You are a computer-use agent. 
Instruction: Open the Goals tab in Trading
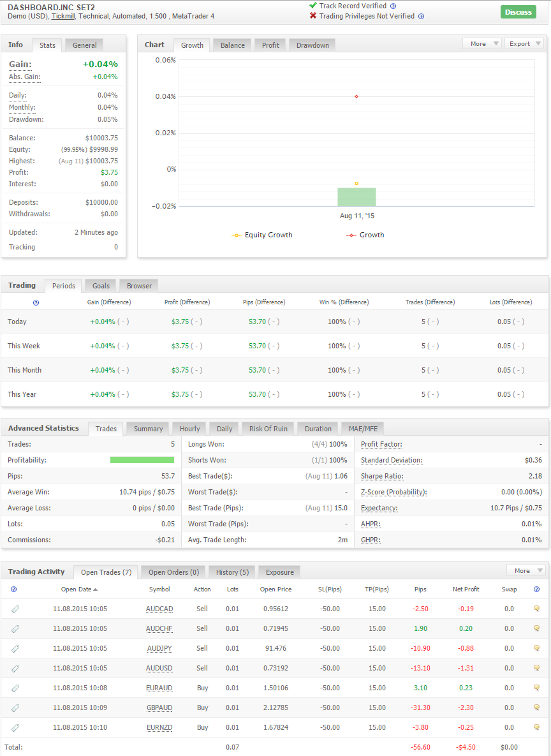101,286
